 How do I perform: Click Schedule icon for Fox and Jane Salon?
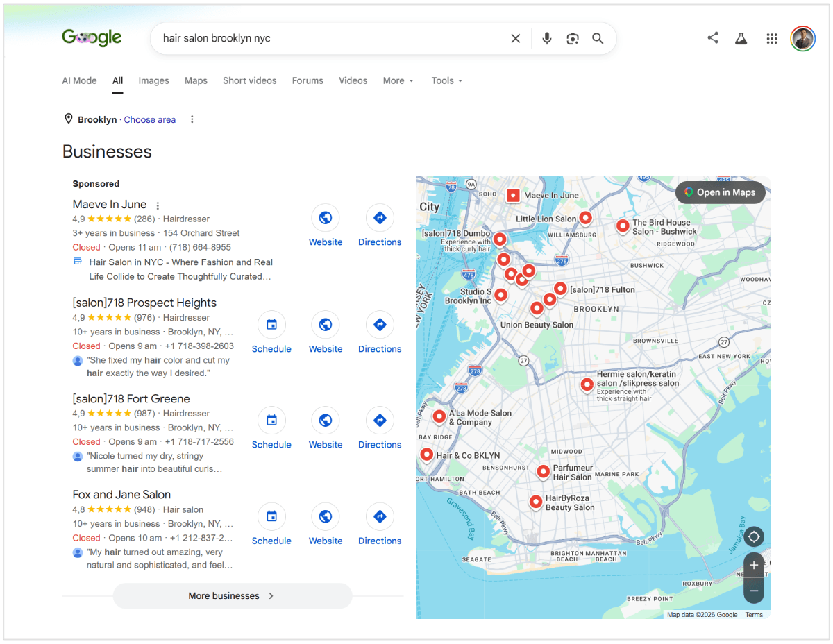(271, 516)
